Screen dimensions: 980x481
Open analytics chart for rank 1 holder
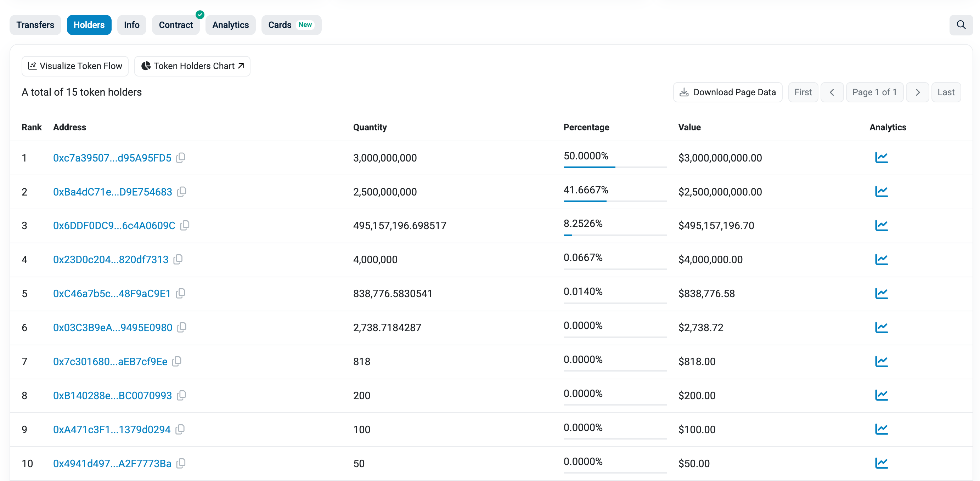tap(881, 157)
